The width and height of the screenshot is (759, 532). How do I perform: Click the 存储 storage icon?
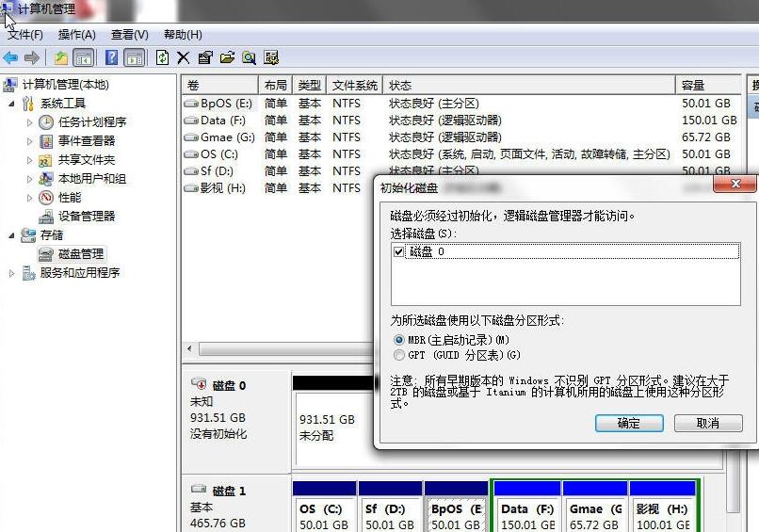pos(28,235)
